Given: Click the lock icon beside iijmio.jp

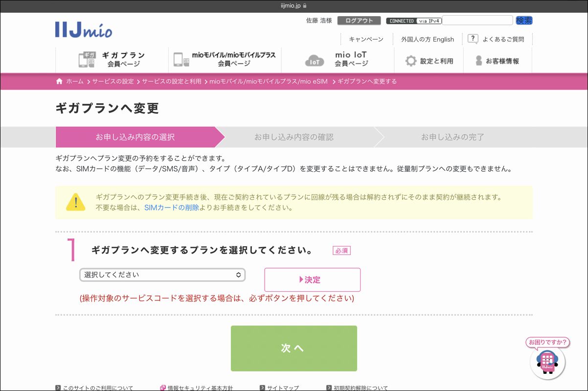Looking at the screenshot, I should [305, 6].
